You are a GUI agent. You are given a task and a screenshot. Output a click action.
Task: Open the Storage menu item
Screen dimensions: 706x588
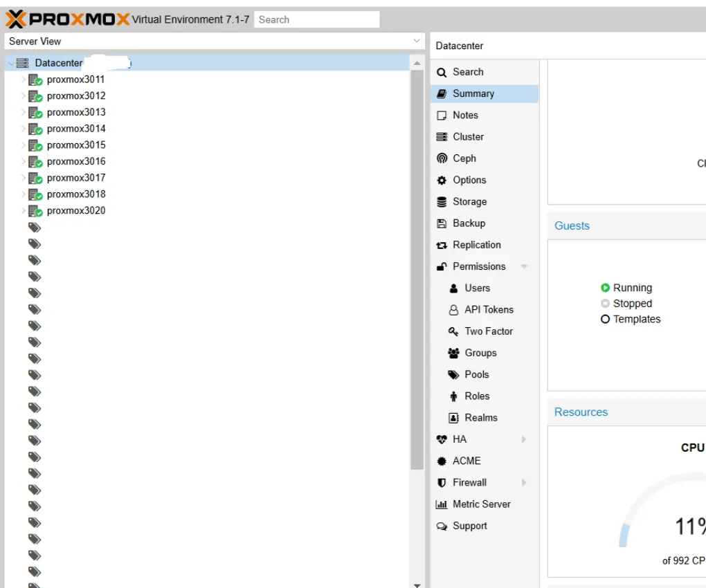(485, 201)
